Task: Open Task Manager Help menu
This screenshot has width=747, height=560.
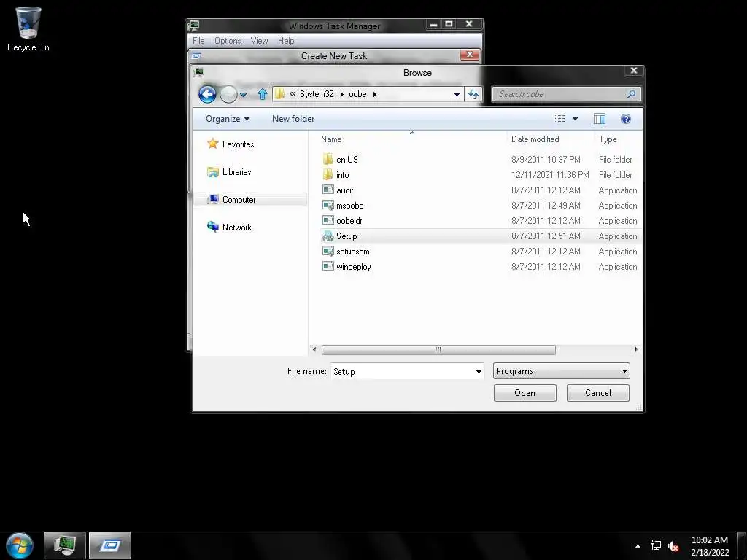Action: tap(286, 41)
